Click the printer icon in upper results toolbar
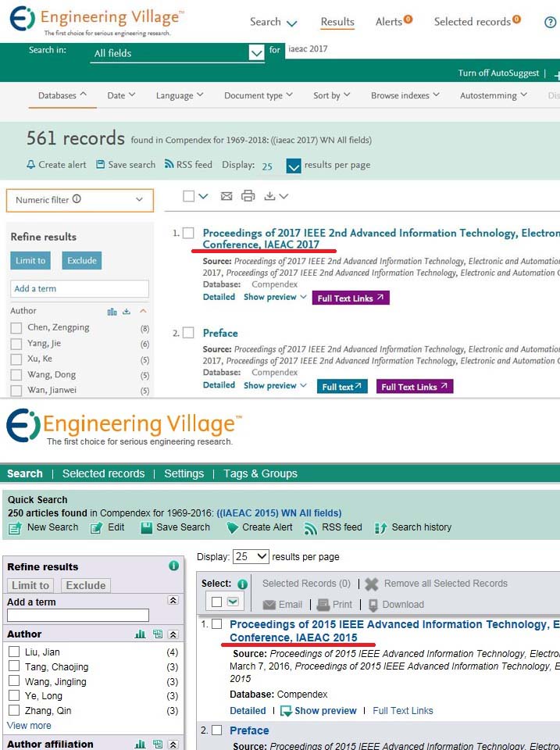The height and width of the screenshot is (750, 560). (248, 195)
